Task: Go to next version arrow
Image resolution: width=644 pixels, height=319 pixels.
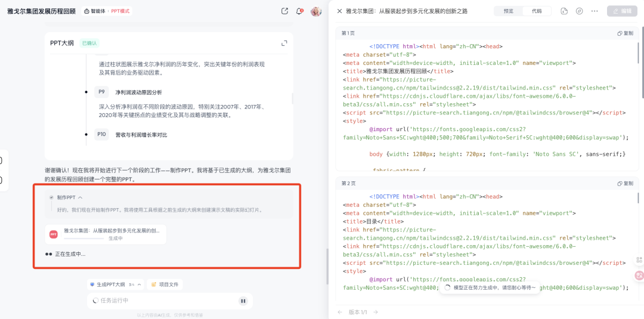Action: click(x=376, y=312)
